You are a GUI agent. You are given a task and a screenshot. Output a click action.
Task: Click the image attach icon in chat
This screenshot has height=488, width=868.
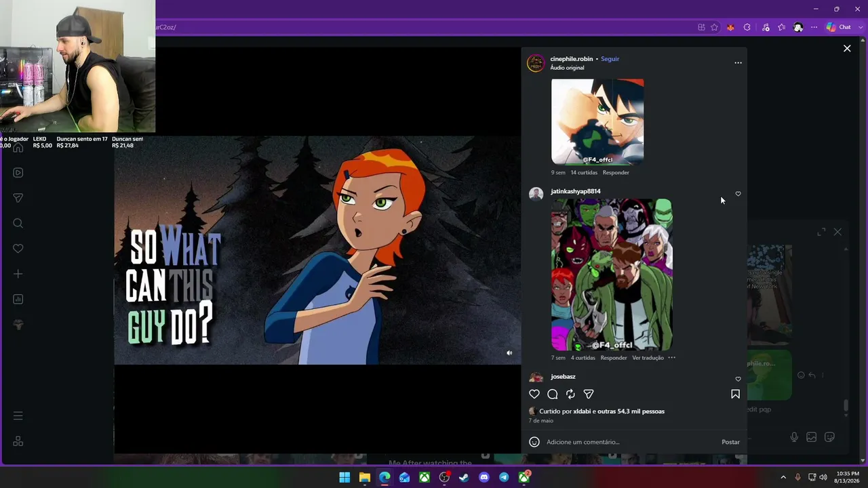pos(811,437)
